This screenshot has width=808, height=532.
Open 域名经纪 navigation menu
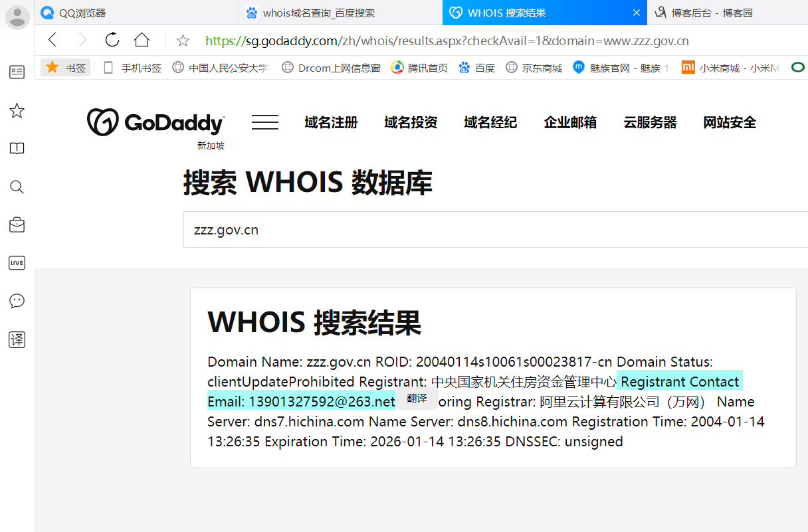490,122
